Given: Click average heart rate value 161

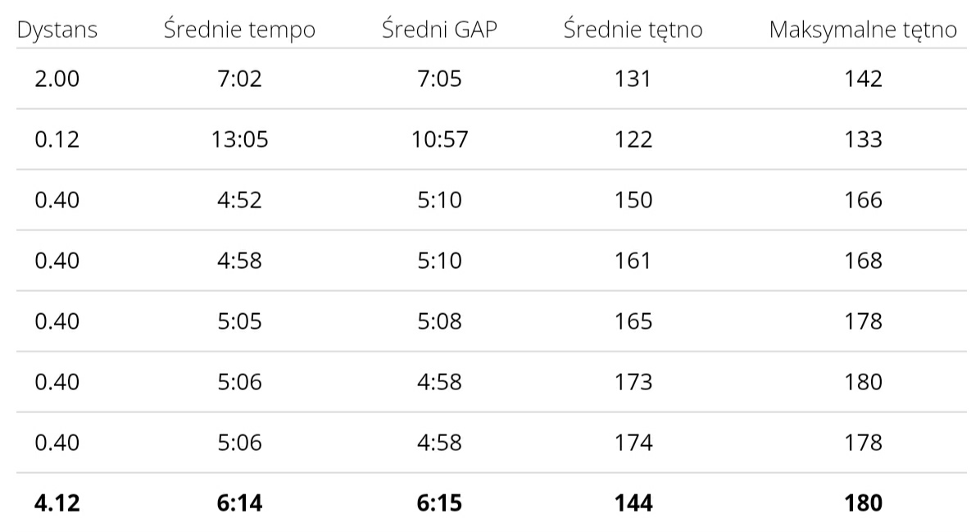Looking at the screenshot, I should (x=633, y=261).
